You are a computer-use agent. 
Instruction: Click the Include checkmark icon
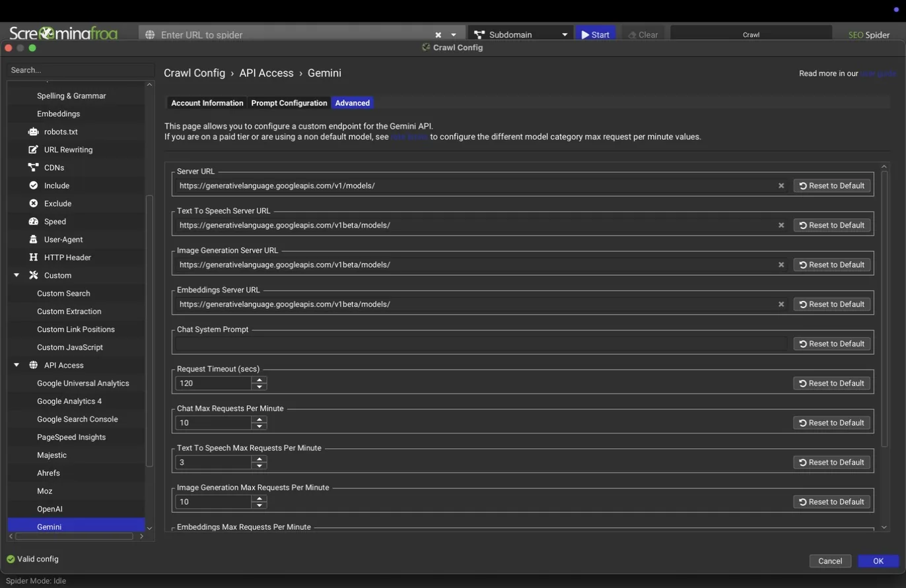(x=33, y=185)
